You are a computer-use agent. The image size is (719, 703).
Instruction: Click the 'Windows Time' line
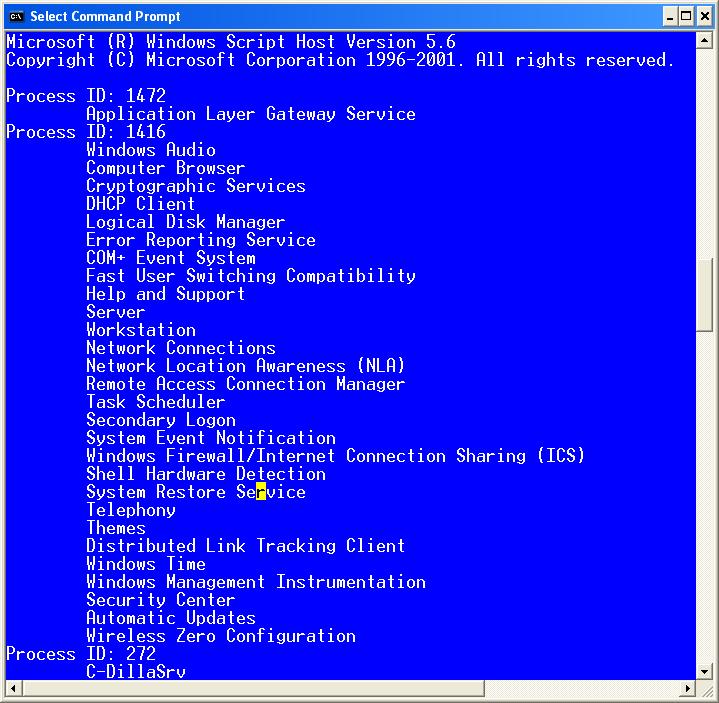[x=146, y=564]
